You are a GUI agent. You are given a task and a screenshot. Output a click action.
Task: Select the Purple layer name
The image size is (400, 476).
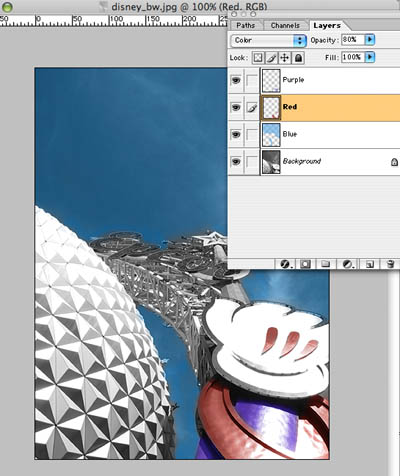293,80
